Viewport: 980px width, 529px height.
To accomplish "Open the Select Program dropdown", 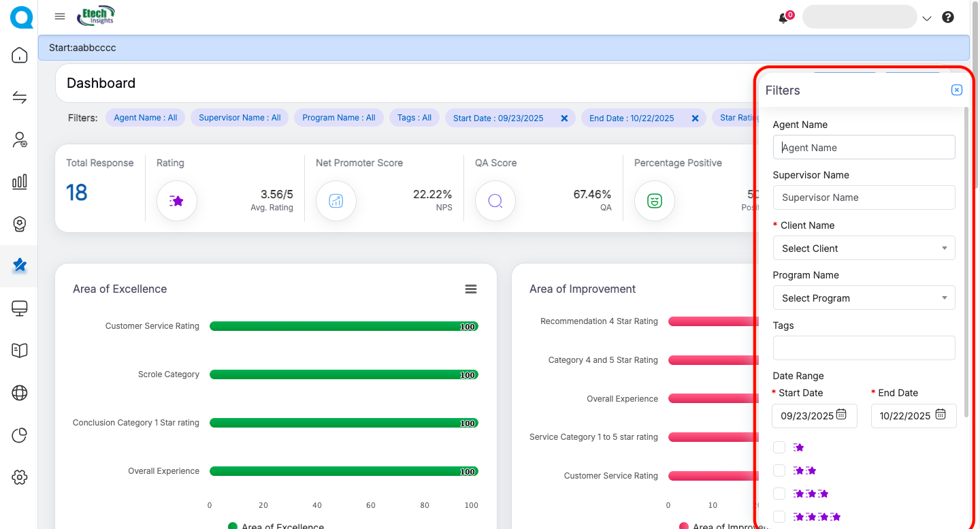I will (x=864, y=298).
